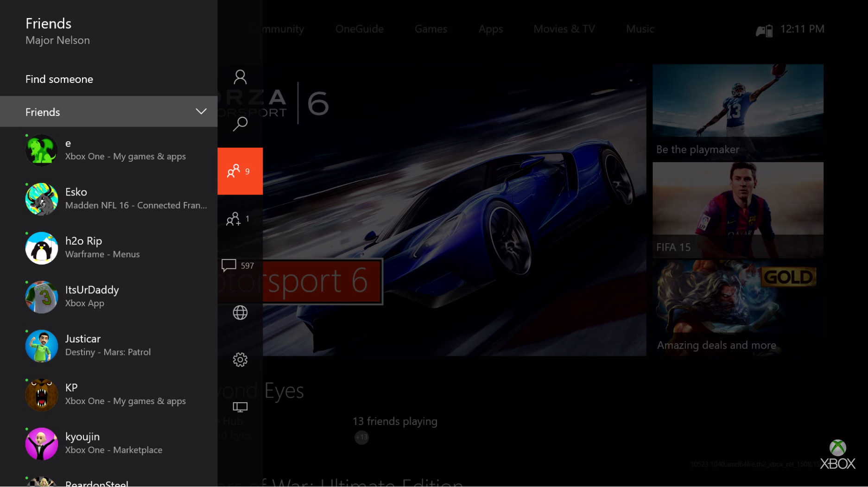Open the Be the playmaker tile
This screenshot has height=487, width=868.
pos(738,112)
